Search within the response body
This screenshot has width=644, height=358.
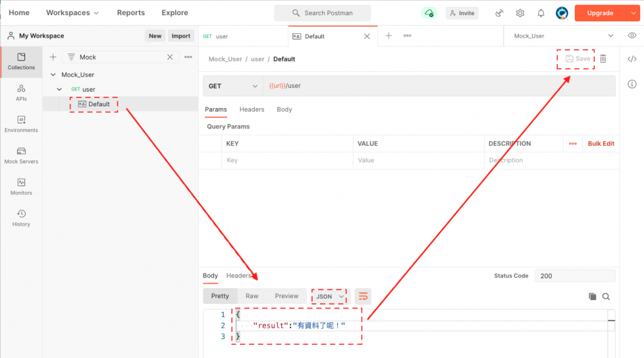pos(606,296)
